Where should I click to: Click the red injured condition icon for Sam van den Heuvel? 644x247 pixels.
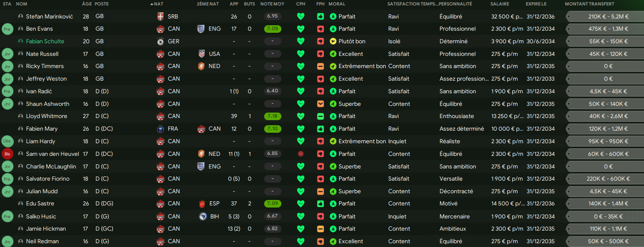point(300,154)
